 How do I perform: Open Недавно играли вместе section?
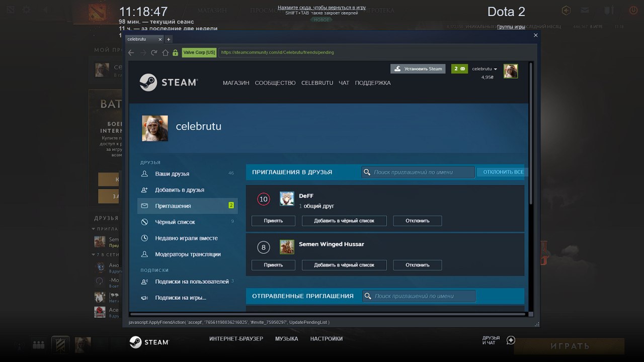coord(187,238)
